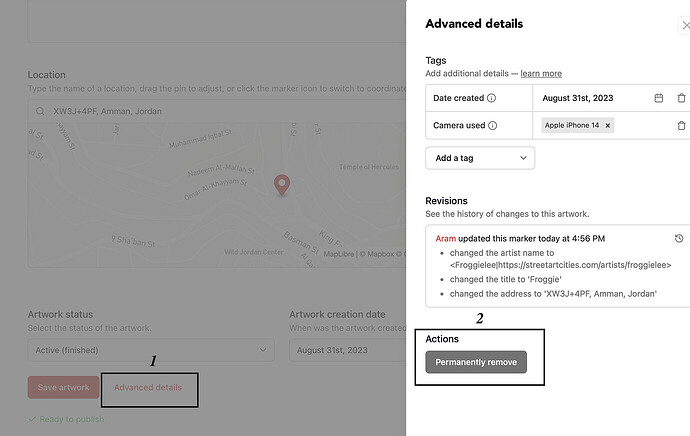This screenshot has height=436, width=690.
Task: Click 'changed the address to' revision entry
Action: [x=553, y=294]
